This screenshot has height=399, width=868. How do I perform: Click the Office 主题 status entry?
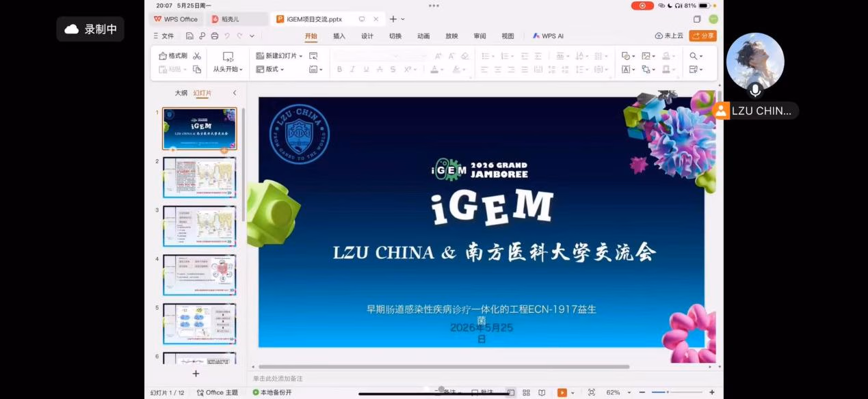pos(218,393)
